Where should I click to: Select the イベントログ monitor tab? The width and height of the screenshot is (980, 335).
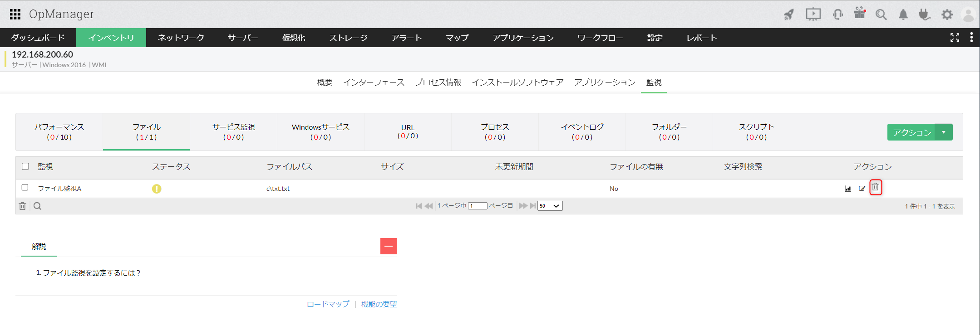pyautogui.click(x=582, y=131)
